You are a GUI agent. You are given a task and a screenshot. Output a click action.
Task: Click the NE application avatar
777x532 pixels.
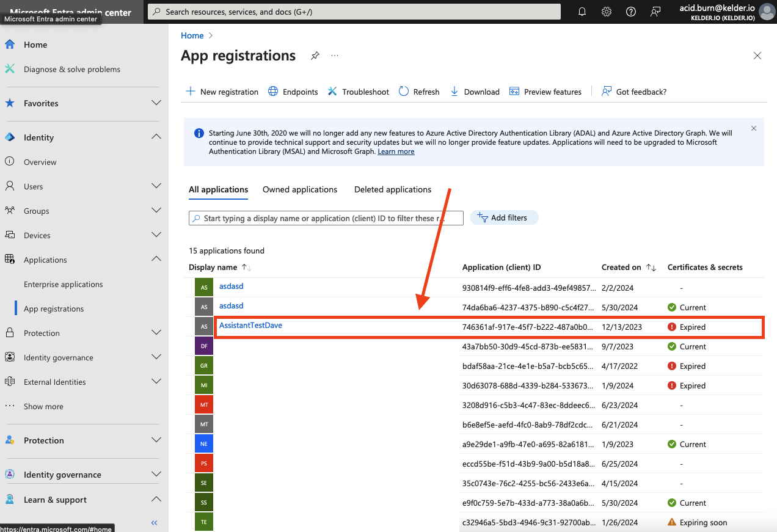[204, 444]
